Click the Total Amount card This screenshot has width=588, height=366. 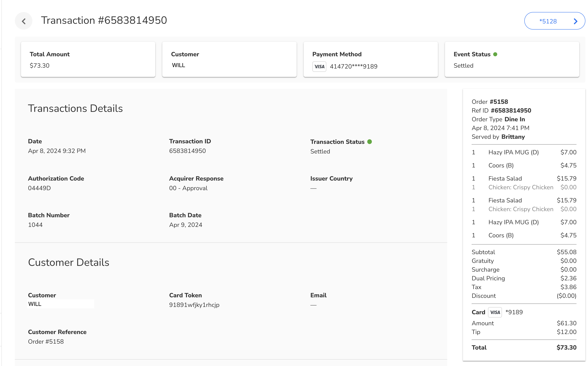tap(88, 60)
